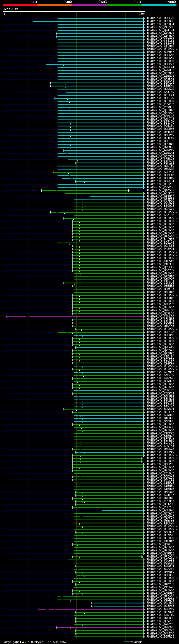
Task: Open the UniRef100_C6TAW9 entry
Action: [161, 46]
